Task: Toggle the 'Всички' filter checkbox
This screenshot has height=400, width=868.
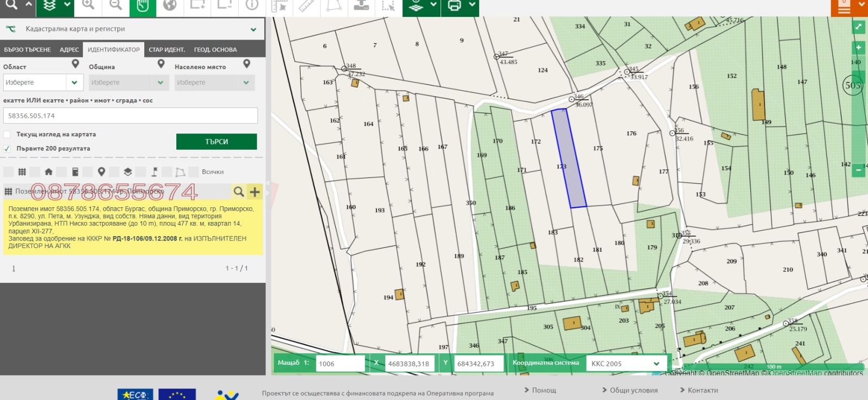Action: (x=194, y=172)
